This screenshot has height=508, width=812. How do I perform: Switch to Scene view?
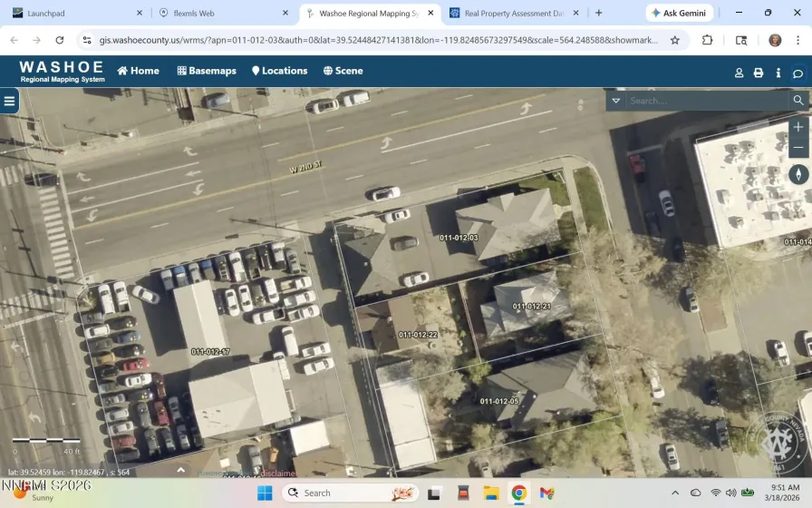click(343, 71)
